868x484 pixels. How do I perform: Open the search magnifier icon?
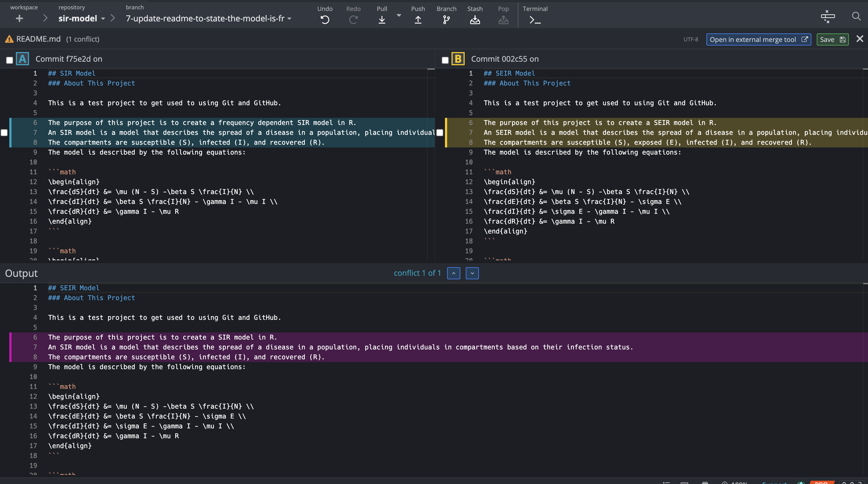click(856, 16)
